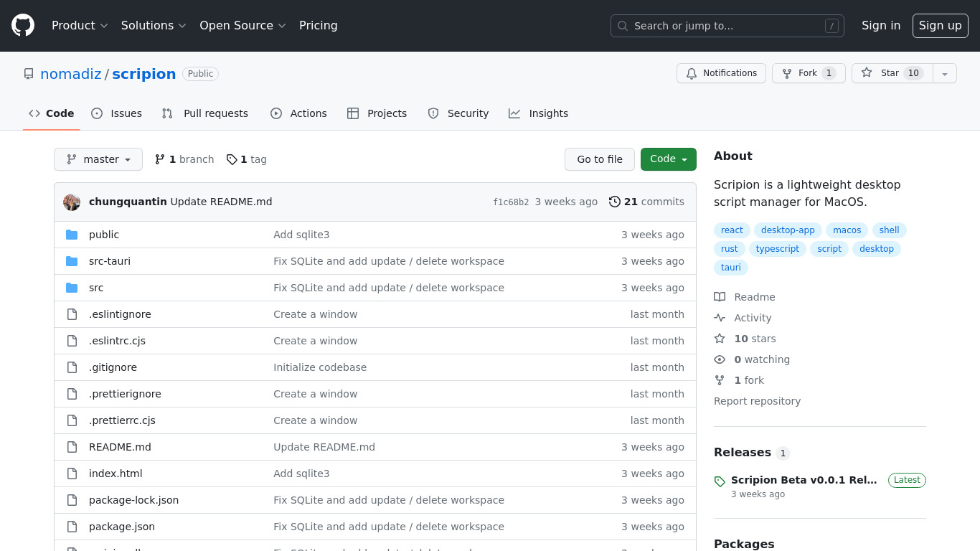Open the GitHub logo home link
The image size is (980, 551).
coord(23,25)
